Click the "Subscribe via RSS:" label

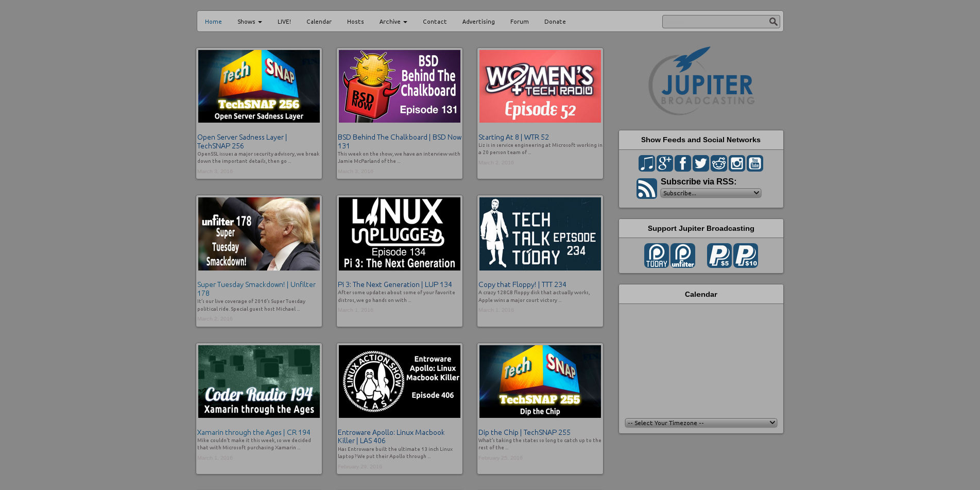pyautogui.click(x=698, y=181)
